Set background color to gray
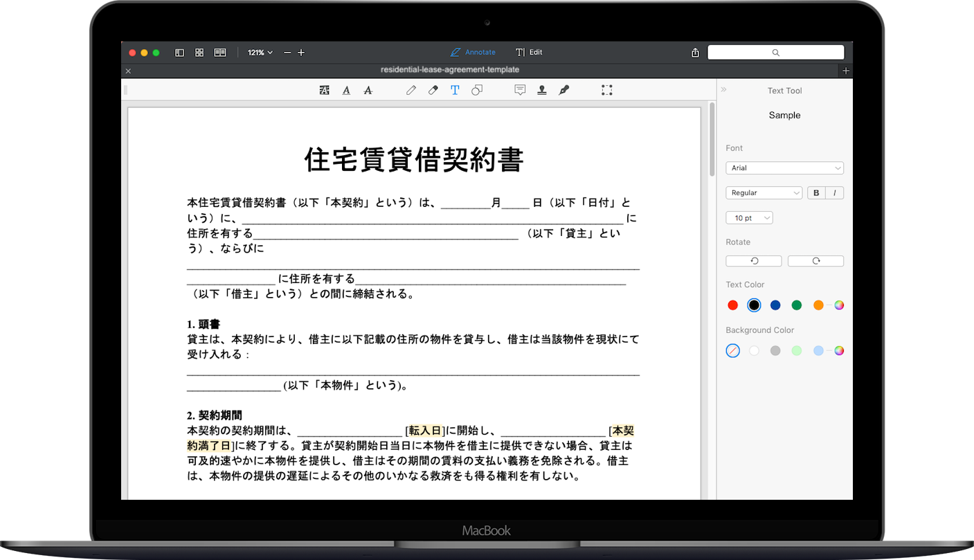 [x=775, y=351]
